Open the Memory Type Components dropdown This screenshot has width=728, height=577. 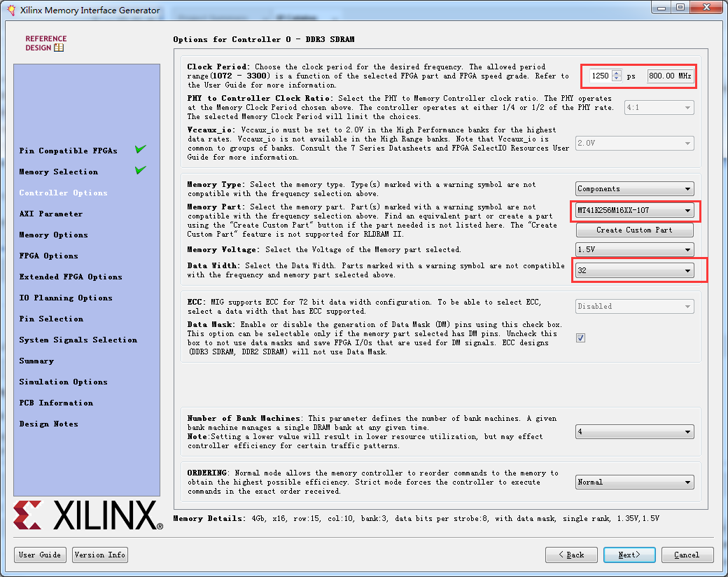(635, 188)
